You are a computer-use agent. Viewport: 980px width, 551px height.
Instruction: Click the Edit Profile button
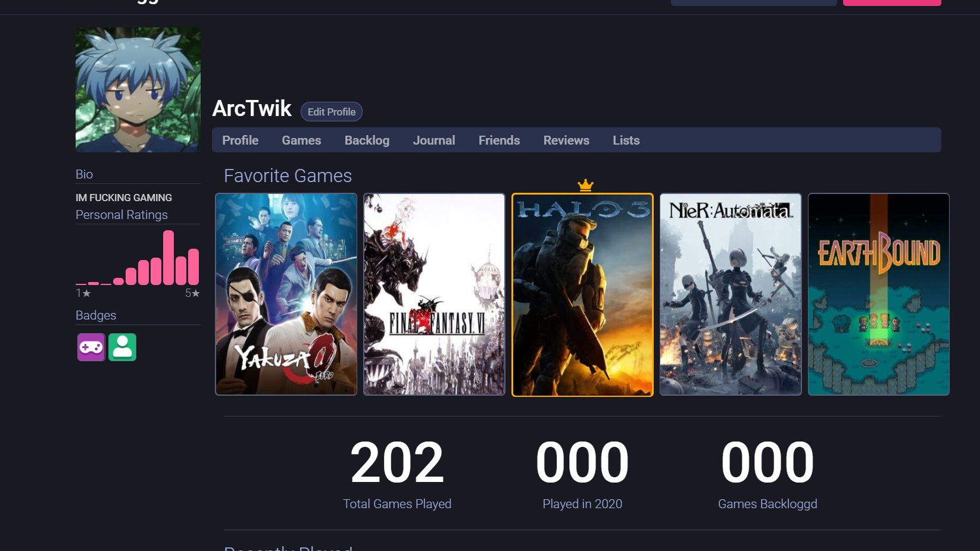click(x=332, y=112)
